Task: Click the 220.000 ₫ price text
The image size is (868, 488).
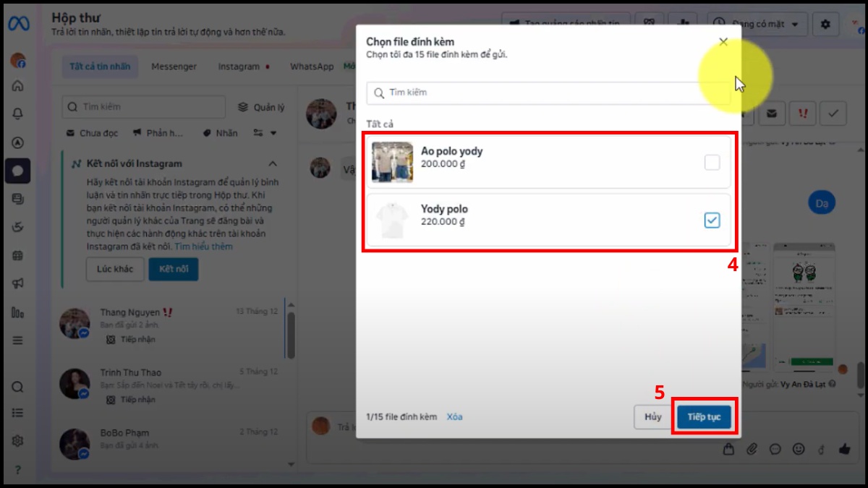Action: (x=443, y=222)
